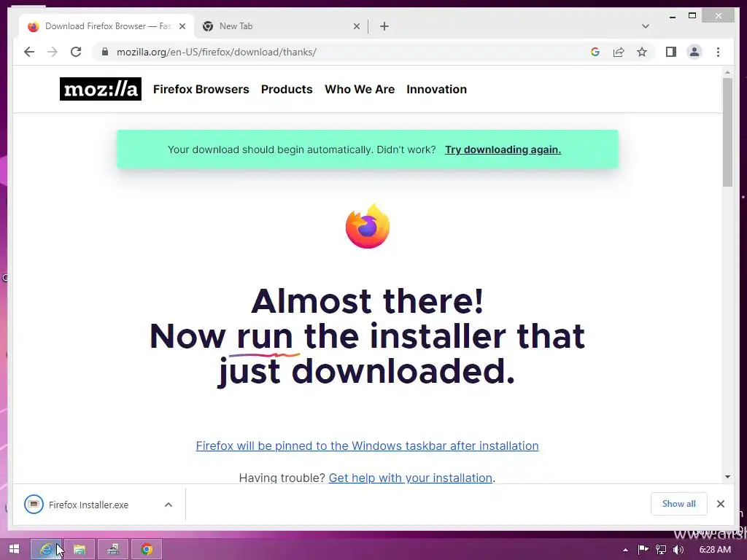Open File Explorer from the taskbar
Viewport: 747px width, 560px height.
point(80,549)
